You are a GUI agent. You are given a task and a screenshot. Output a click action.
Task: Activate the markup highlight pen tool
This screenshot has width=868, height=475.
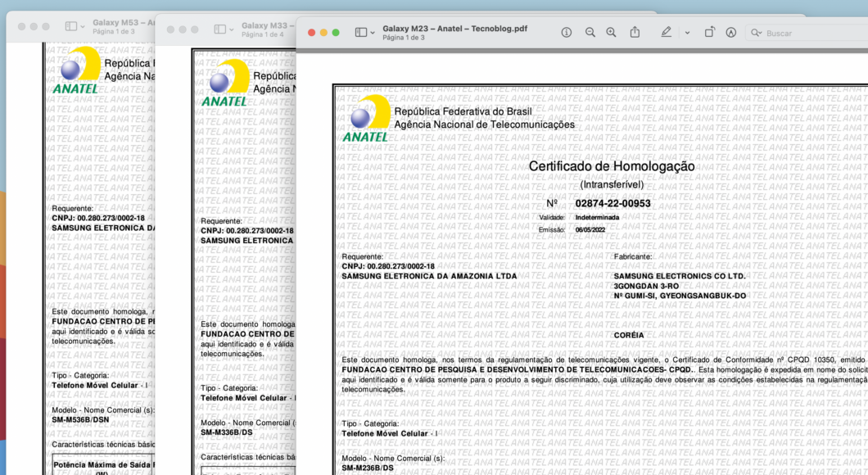coord(666,33)
